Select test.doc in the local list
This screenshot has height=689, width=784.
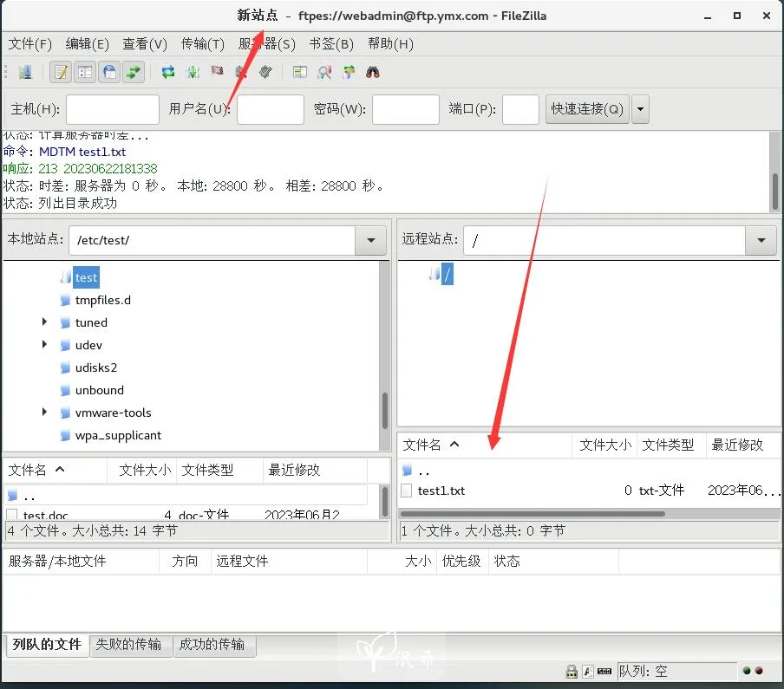[x=45, y=515]
